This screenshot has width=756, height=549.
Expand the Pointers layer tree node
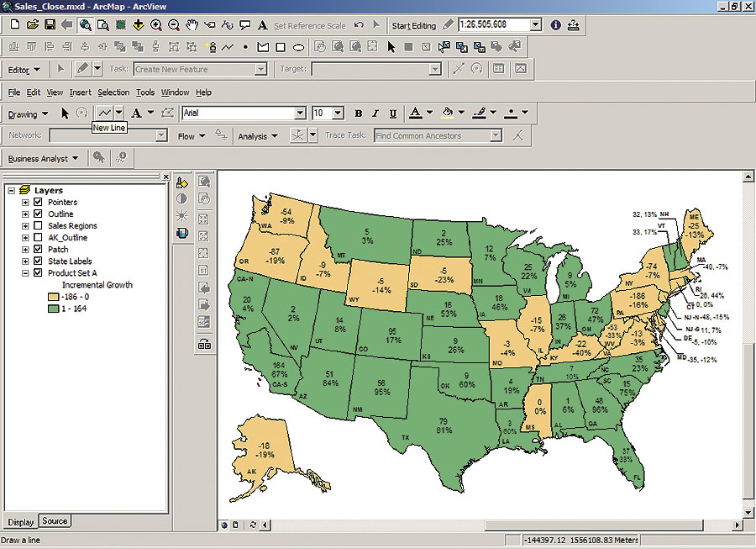point(25,203)
